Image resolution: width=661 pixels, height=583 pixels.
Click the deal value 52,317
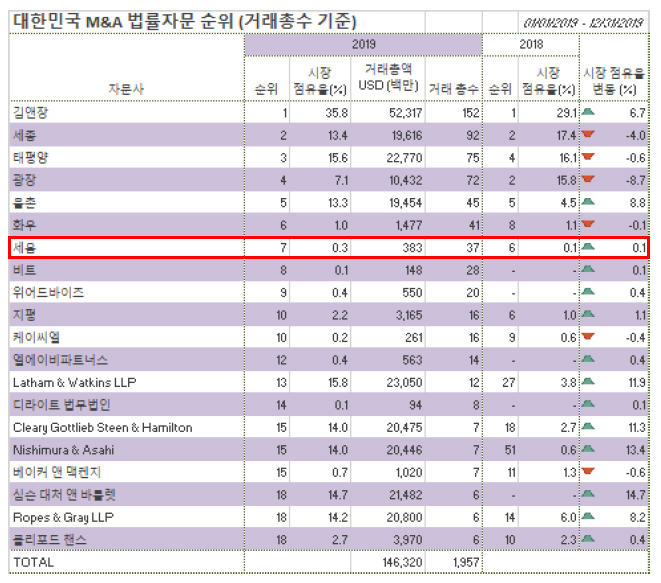405,113
